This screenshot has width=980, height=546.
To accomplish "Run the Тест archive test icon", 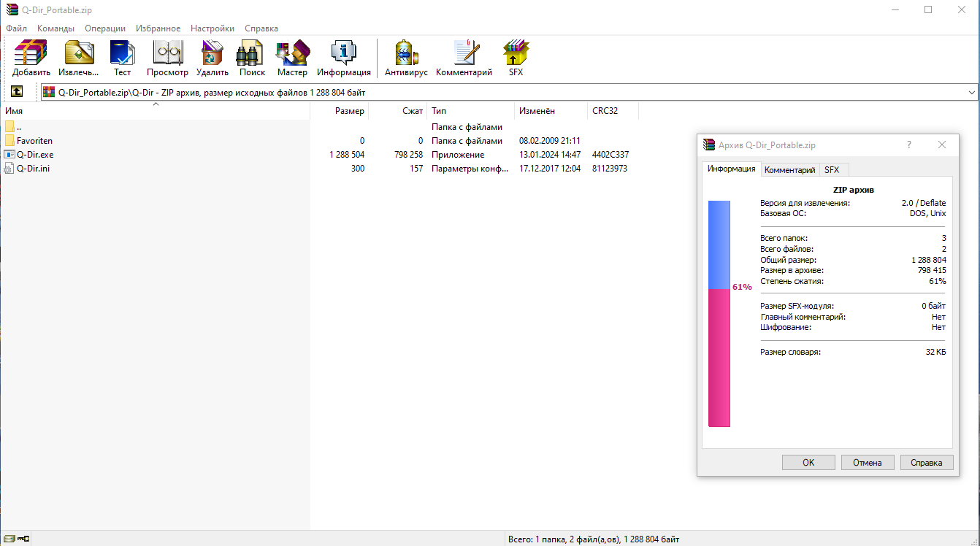I will (x=123, y=53).
